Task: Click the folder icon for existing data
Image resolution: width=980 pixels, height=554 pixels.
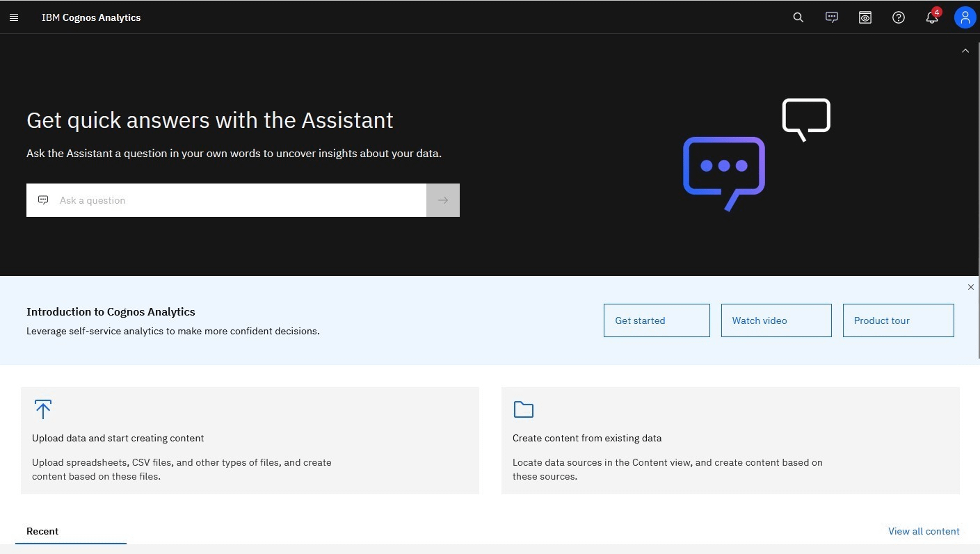Action: [523, 409]
